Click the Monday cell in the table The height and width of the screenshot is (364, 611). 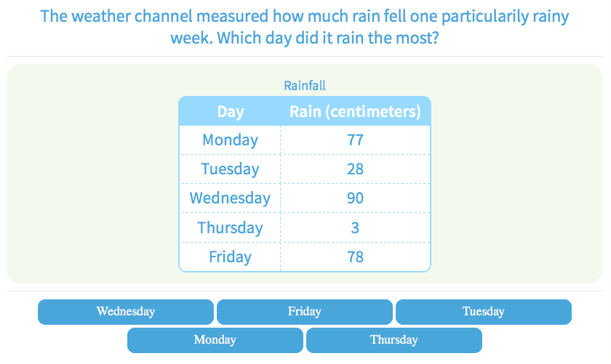click(x=230, y=140)
